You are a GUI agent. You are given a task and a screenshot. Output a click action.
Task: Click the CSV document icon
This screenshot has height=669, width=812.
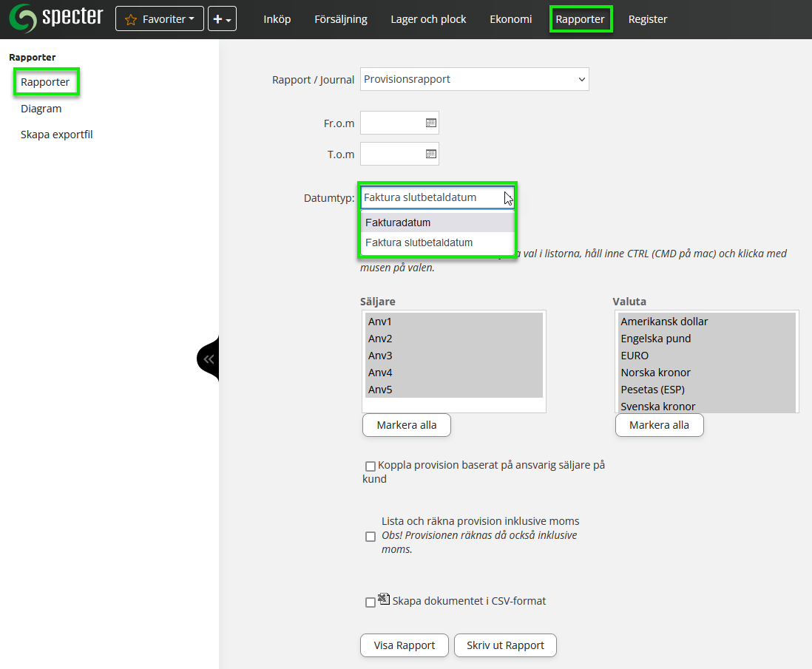click(384, 600)
